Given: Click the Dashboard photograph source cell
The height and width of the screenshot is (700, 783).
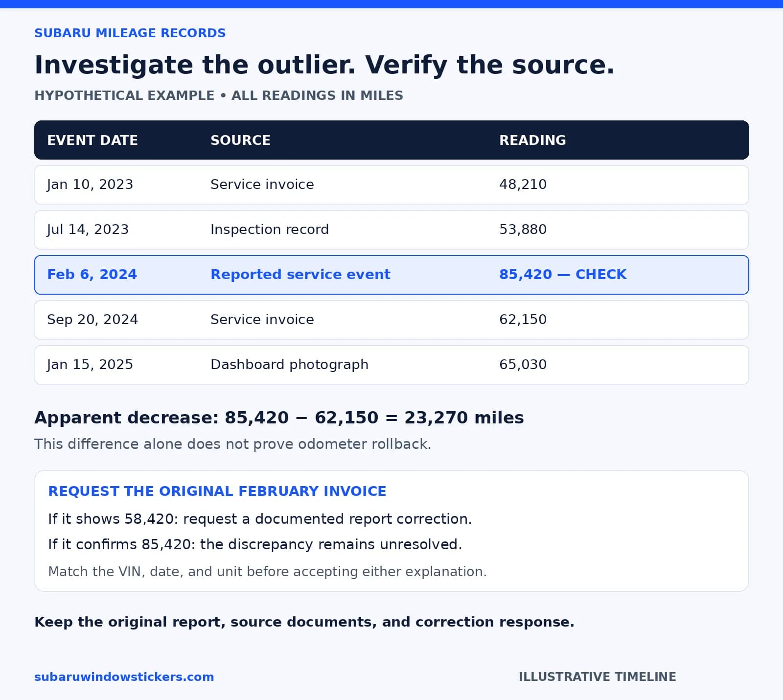Looking at the screenshot, I should pos(289,365).
